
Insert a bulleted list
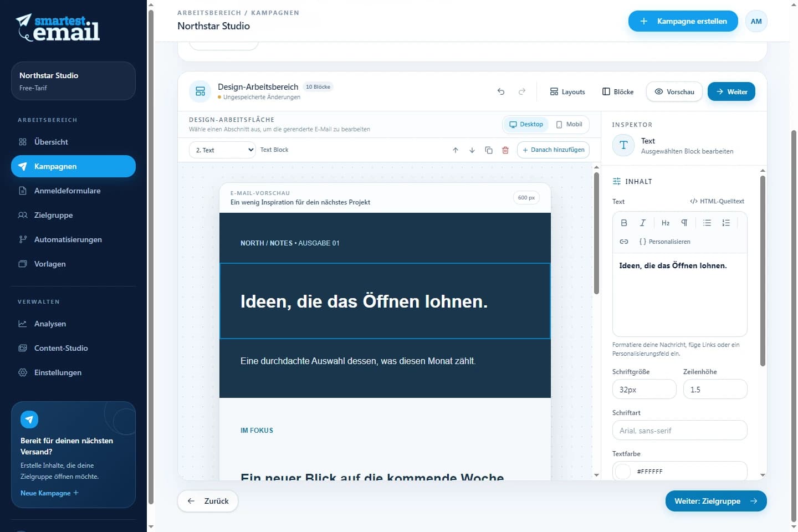click(707, 223)
